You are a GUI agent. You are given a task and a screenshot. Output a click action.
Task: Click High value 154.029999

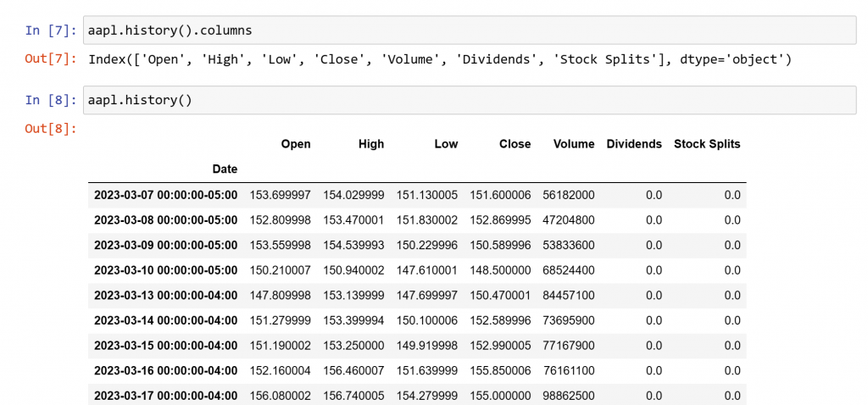point(353,195)
